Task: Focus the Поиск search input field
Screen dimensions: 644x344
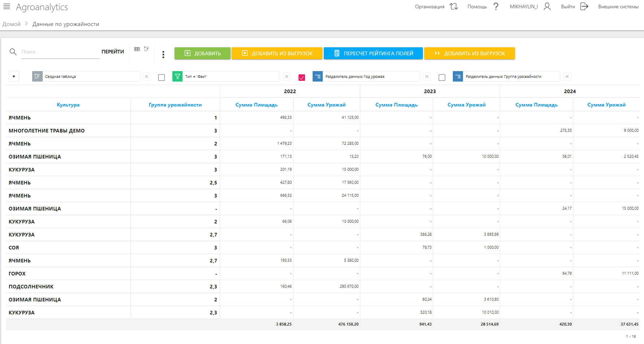Action: coord(60,52)
